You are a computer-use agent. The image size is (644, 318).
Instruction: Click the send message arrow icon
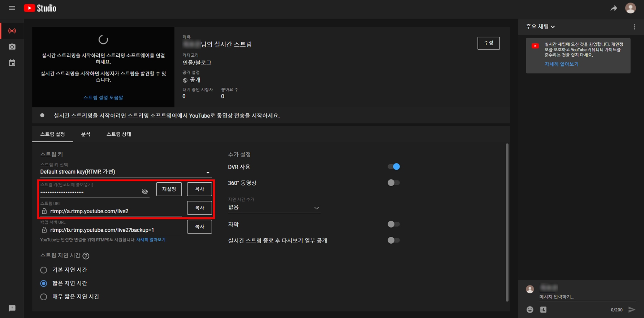(632, 309)
